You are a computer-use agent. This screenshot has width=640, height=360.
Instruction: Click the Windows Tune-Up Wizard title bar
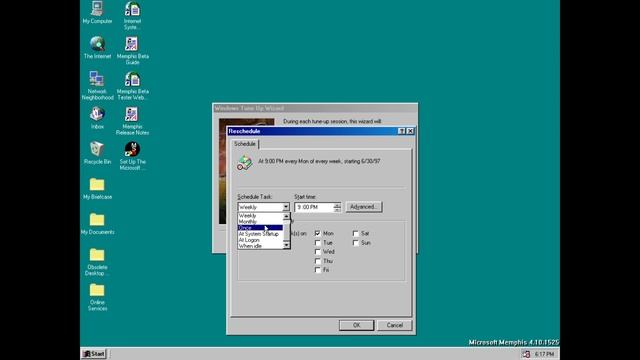[315, 108]
